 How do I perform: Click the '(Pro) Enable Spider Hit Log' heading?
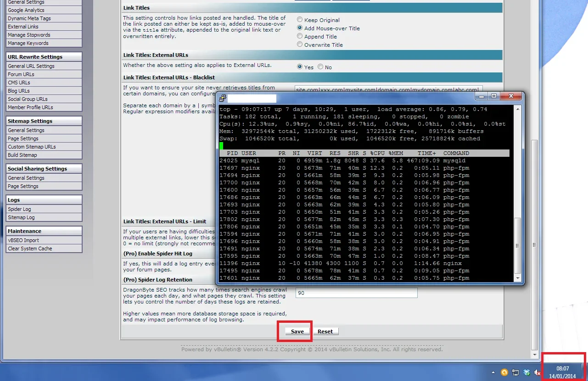pos(158,254)
